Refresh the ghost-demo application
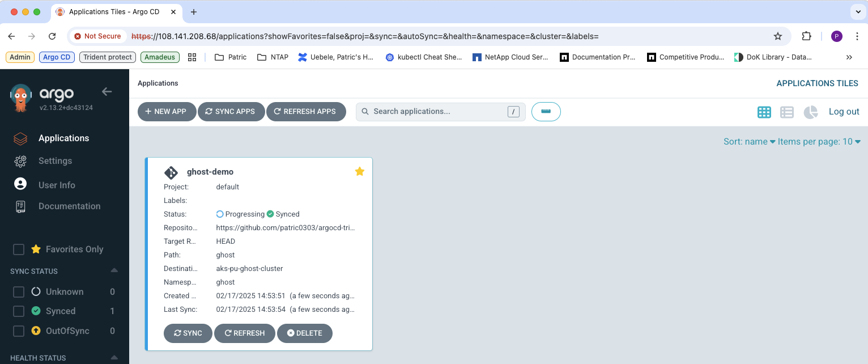The height and width of the screenshot is (364, 868). pos(245,333)
